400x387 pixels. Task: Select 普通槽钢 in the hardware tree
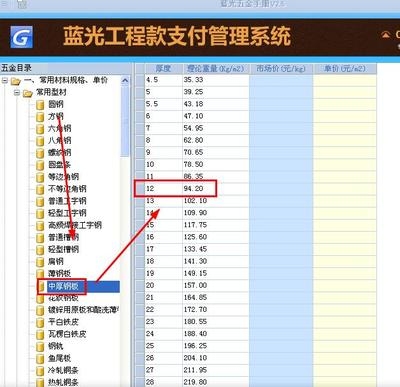(x=63, y=237)
